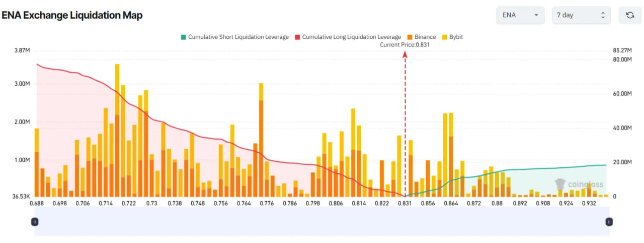The height and width of the screenshot is (243, 644).
Task: Open the 7 day timeframe selector
Action: pos(581,15)
